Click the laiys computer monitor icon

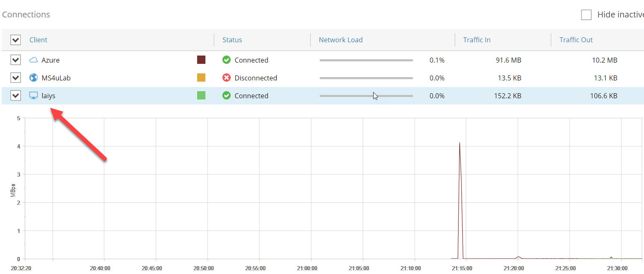[x=34, y=96]
